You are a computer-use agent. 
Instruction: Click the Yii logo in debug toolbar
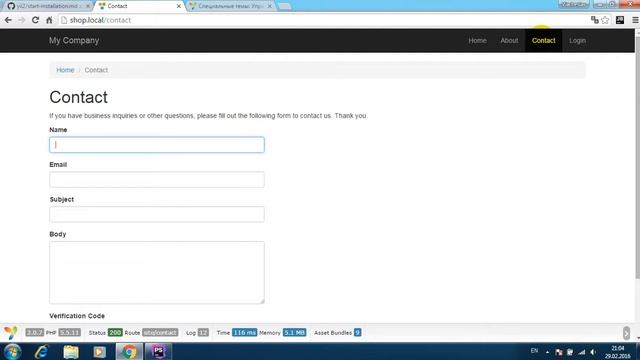[11, 333]
